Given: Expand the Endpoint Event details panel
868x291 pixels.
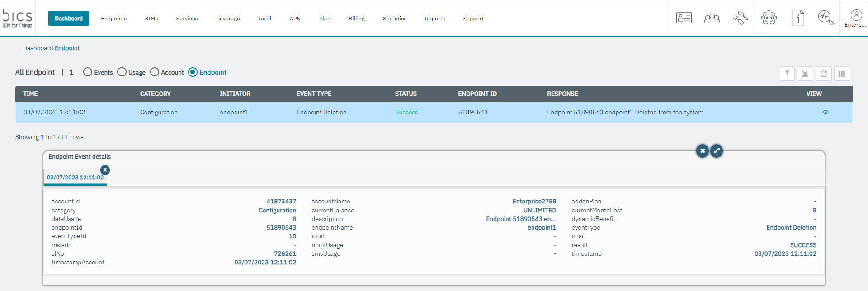Looking at the screenshot, I should 717,151.
